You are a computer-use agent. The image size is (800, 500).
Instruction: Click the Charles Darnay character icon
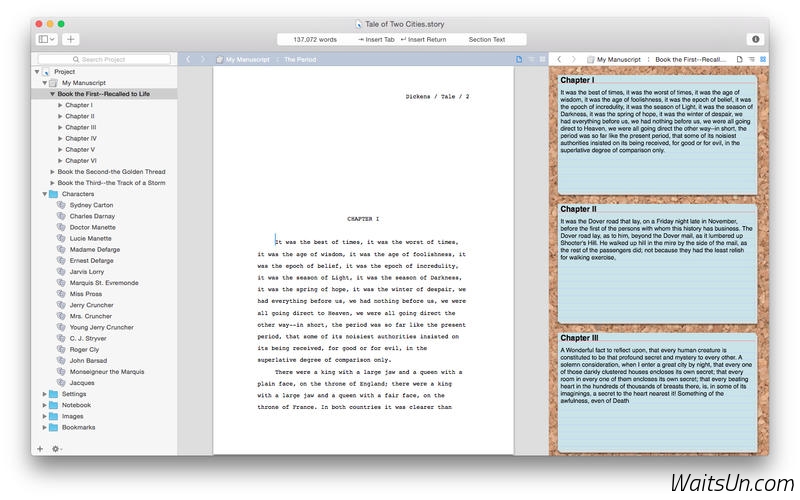coord(61,216)
